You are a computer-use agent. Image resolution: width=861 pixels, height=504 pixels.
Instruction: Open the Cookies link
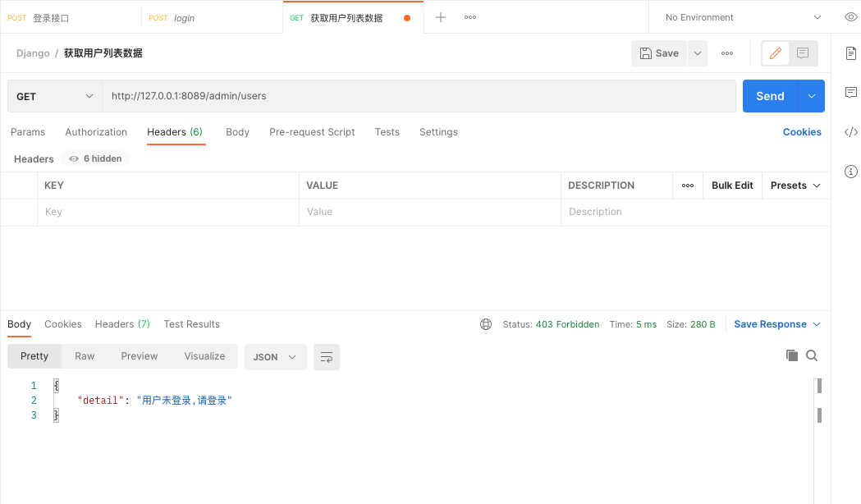point(802,132)
